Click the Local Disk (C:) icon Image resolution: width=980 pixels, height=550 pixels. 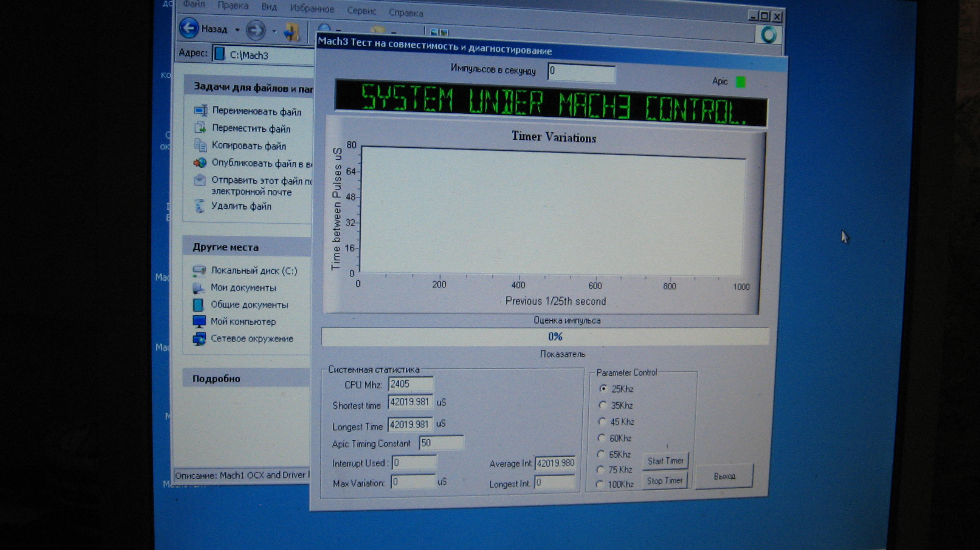coord(199,270)
